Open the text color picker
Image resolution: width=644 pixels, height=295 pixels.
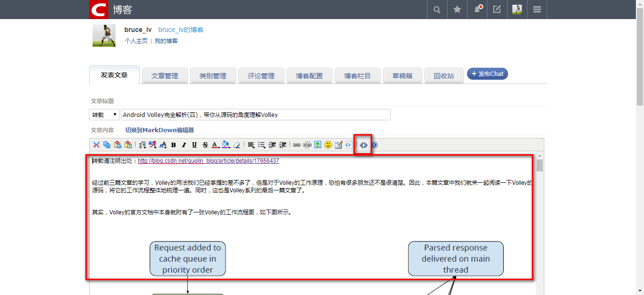pyautogui.click(x=215, y=145)
